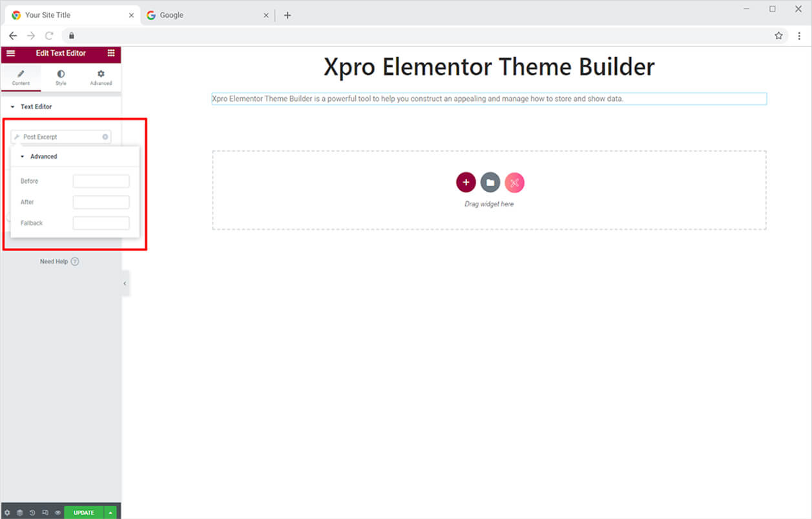Close the Your Site Title tab
812x519 pixels.
click(131, 15)
